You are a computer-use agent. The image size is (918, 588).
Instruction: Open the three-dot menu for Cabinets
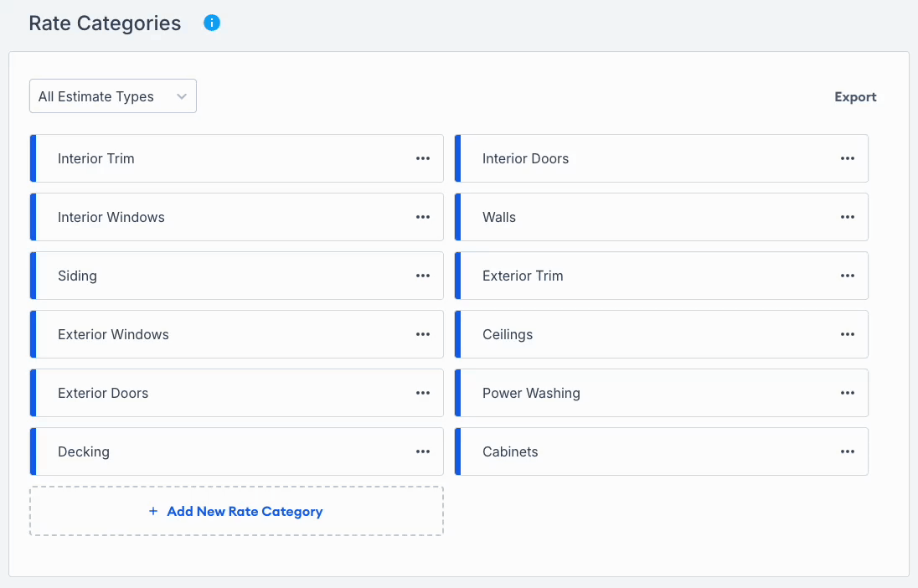[847, 451]
